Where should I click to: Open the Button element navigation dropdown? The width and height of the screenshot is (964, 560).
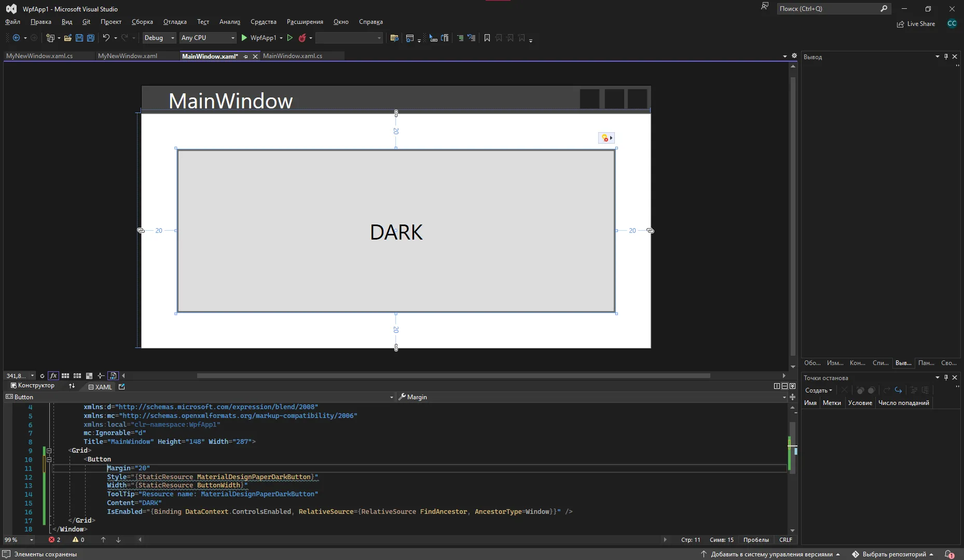pos(391,397)
